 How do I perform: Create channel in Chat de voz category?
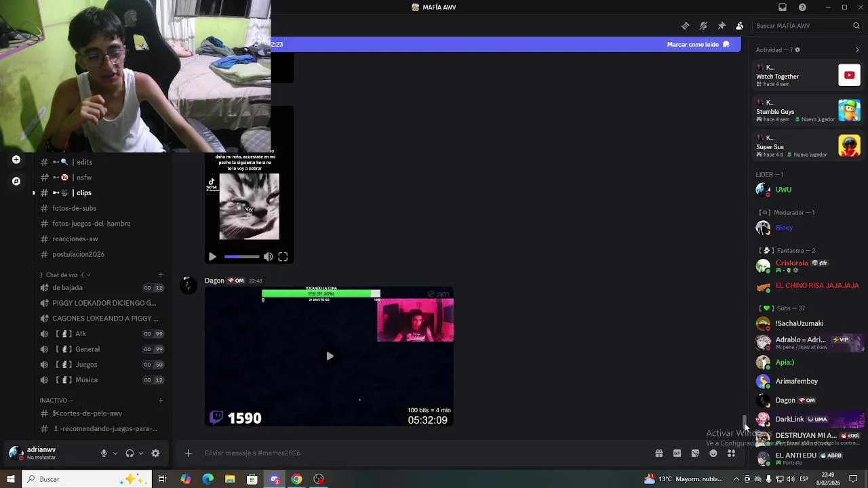(x=161, y=274)
